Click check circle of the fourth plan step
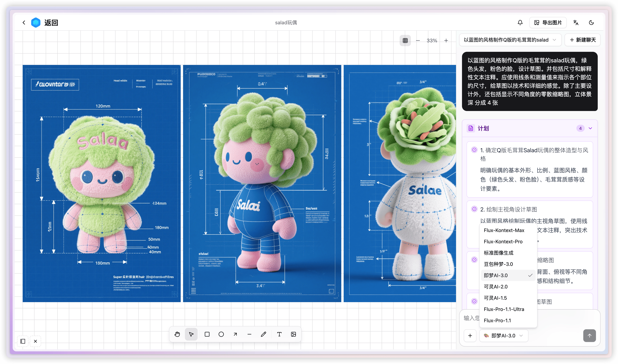 click(x=474, y=301)
